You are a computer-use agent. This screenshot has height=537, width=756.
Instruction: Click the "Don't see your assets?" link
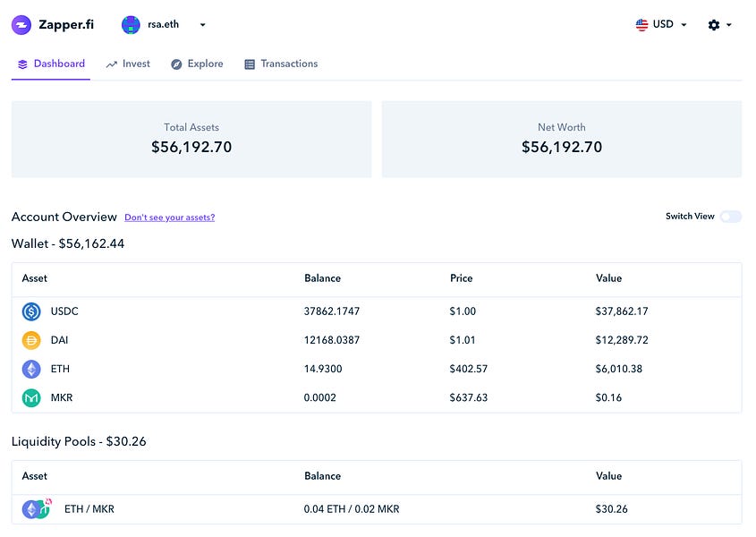click(169, 217)
